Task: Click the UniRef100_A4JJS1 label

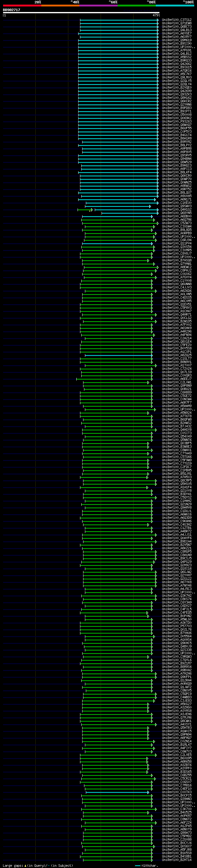Action: tap(177, 535)
